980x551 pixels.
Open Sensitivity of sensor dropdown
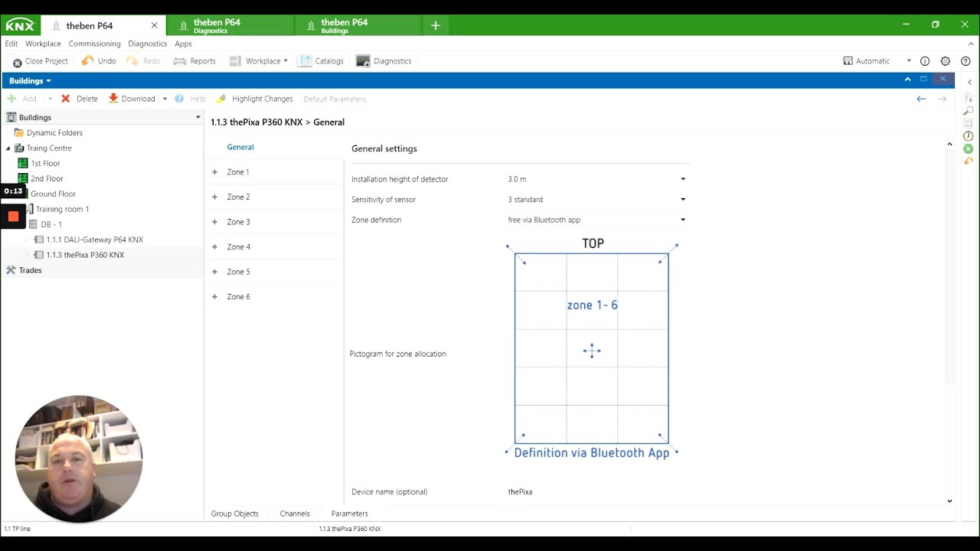click(x=683, y=200)
